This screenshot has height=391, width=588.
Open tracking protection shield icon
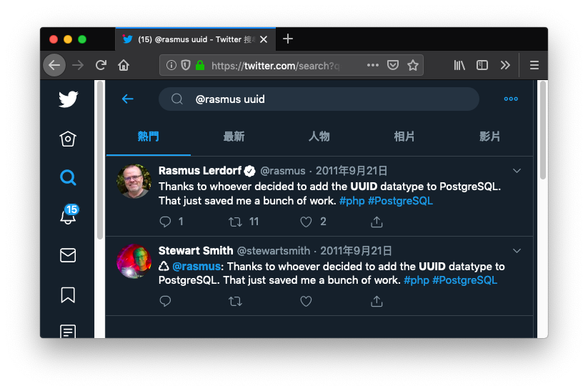(186, 65)
